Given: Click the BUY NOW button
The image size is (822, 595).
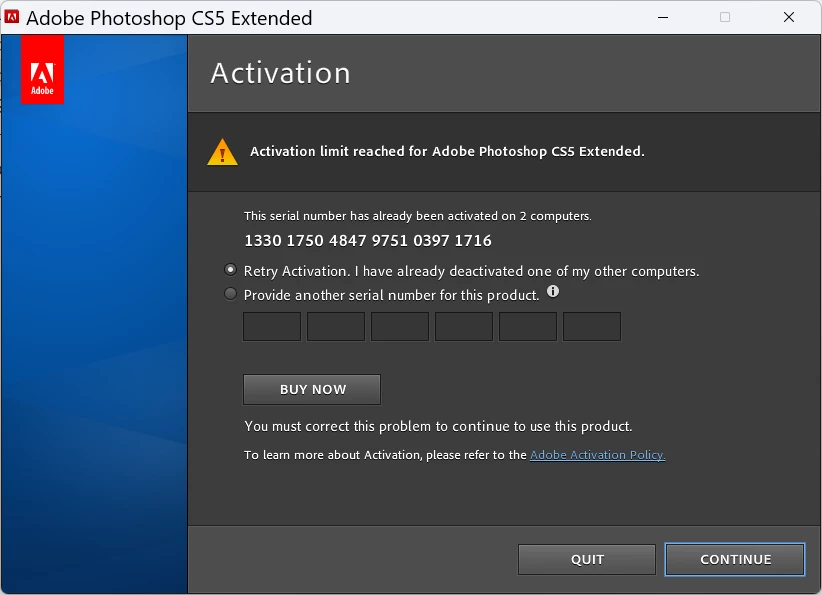Looking at the screenshot, I should [x=312, y=390].
